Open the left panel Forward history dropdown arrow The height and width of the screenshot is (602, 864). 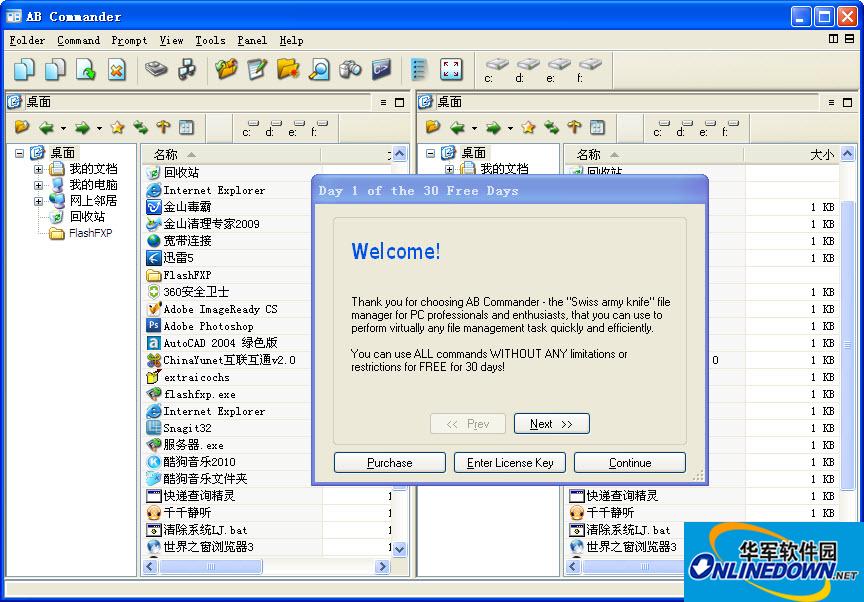99,128
